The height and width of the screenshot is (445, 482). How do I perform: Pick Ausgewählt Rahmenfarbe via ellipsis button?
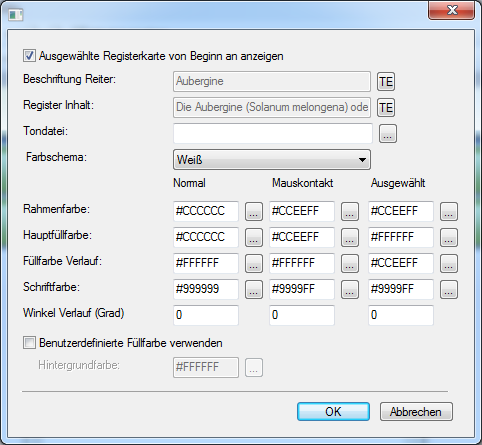pos(449,211)
